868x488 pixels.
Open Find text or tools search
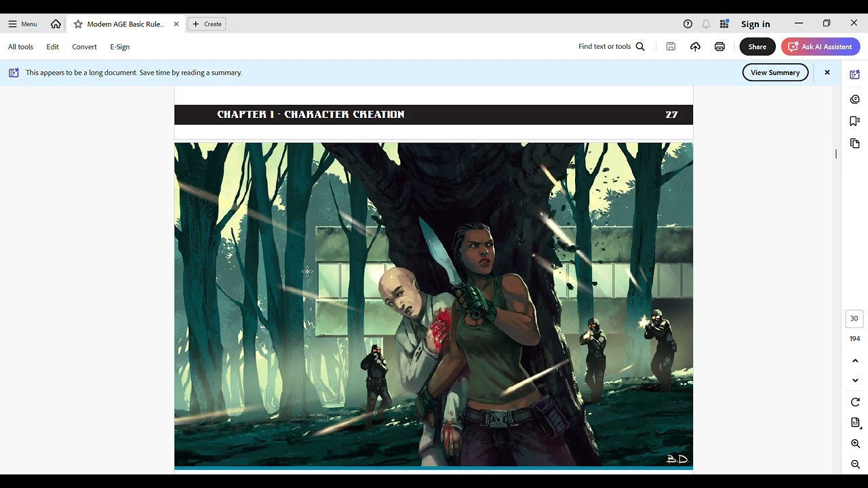(x=612, y=47)
